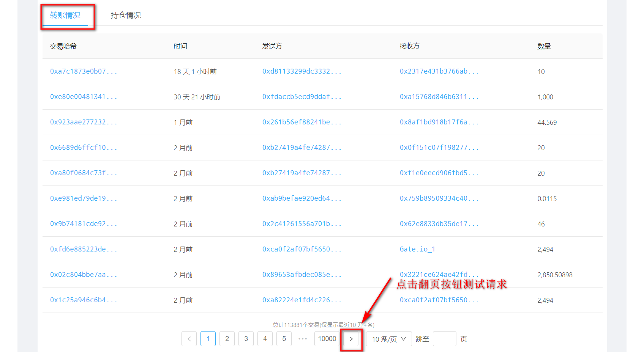This screenshot has width=644, height=352.
Task: Select page 4 in pagination
Action: (x=265, y=339)
